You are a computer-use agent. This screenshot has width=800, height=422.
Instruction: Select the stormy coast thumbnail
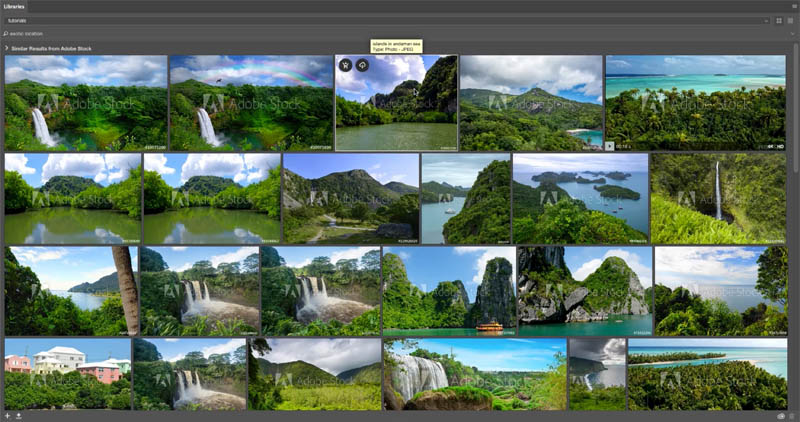pos(597,374)
